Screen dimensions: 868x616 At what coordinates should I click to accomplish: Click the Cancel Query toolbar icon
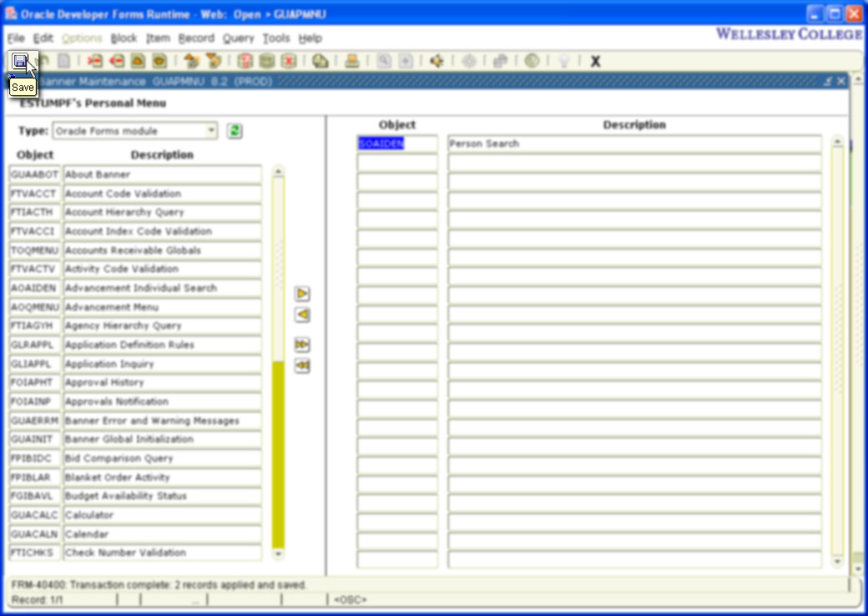point(289,61)
